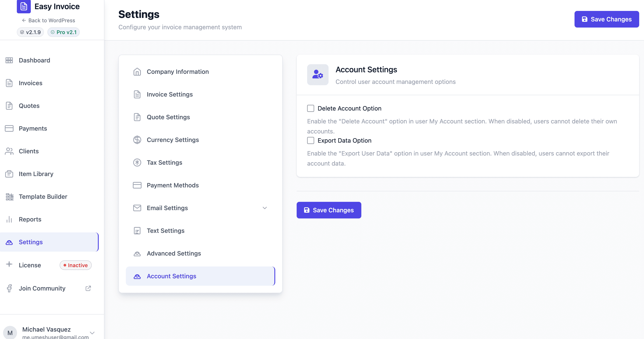Viewport: 644px width, 339px height.
Task: Enable the Delete Account Option checkbox
Action: click(x=310, y=108)
